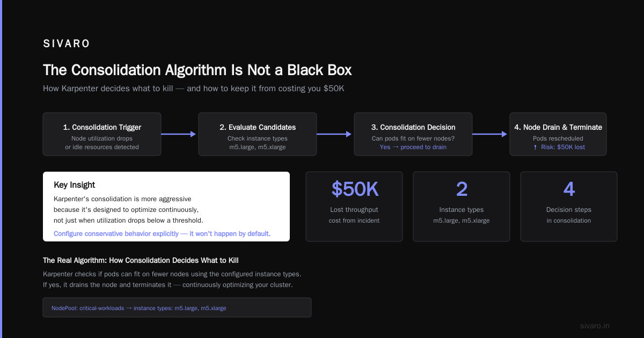Click the large '$50K' statistic
This screenshot has height=338, width=644.
[354, 189]
